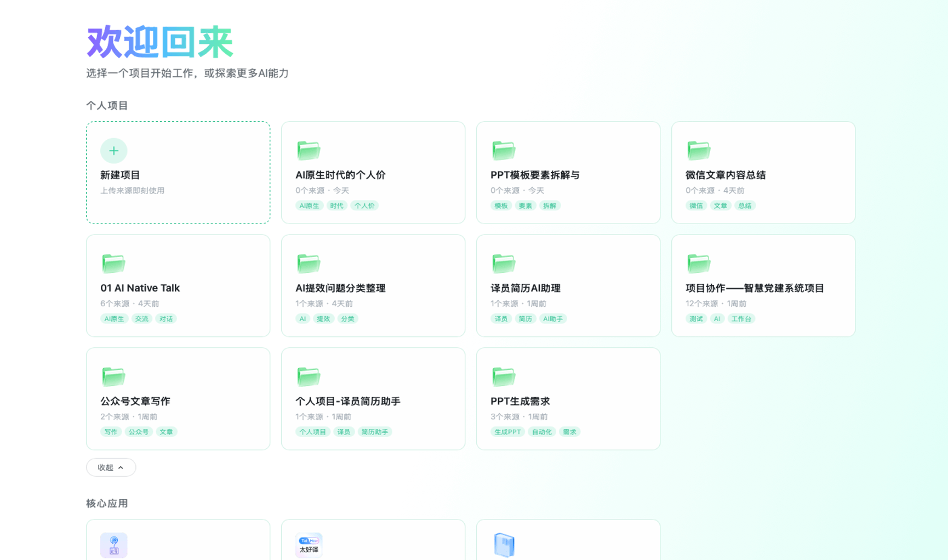
Task: Collapse projects with 收起 button
Action: coord(111,467)
